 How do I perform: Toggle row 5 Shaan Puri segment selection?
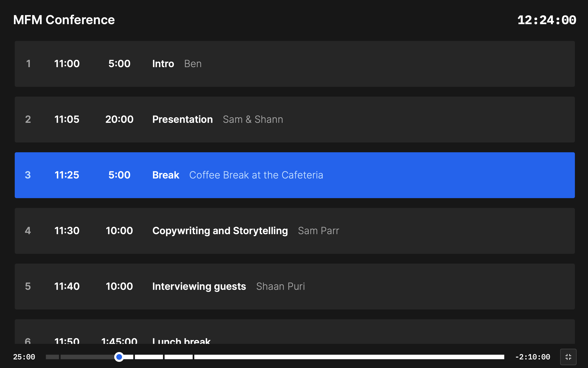(x=294, y=286)
